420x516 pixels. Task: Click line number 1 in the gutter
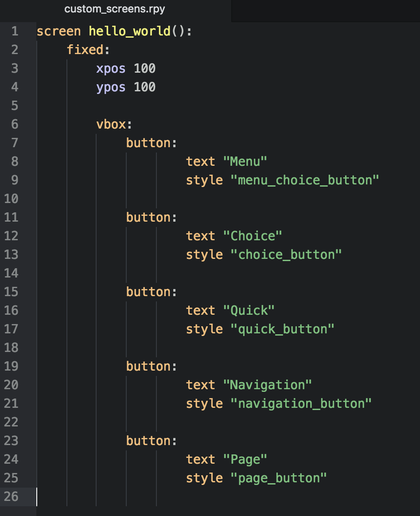pos(15,31)
